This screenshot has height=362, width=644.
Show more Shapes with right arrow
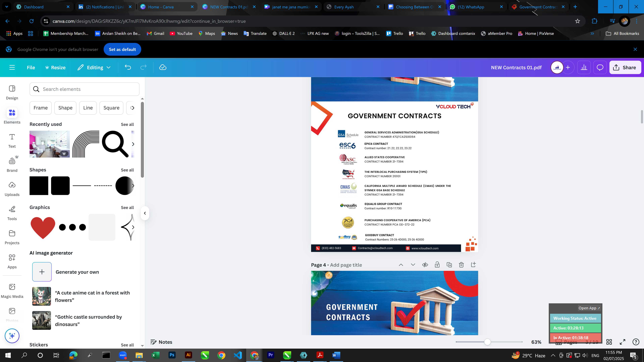[133, 186]
